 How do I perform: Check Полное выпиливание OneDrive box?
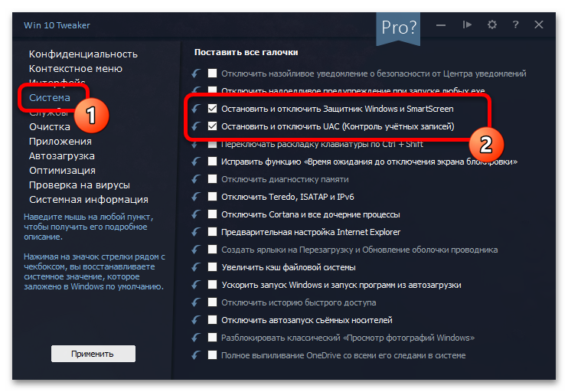pos(212,355)
